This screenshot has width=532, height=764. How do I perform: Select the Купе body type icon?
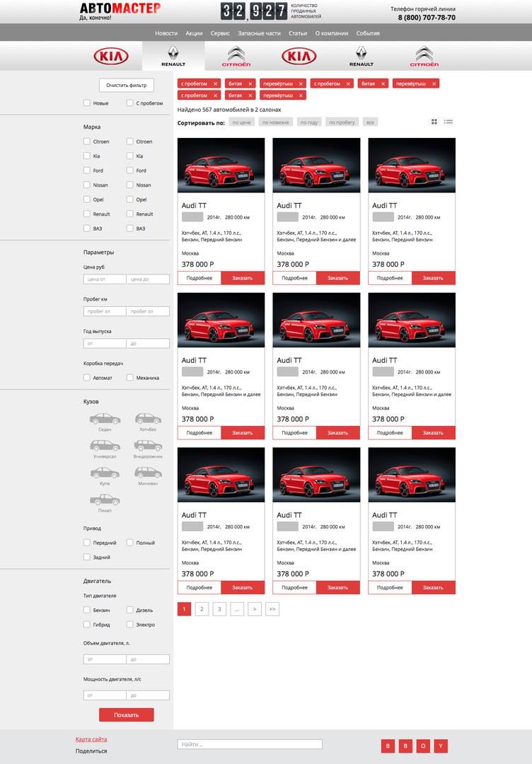click(105, 473)
